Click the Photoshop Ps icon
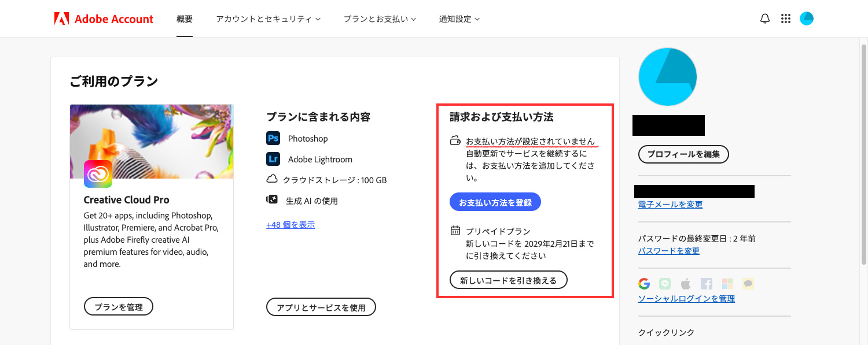 [273, 139]
